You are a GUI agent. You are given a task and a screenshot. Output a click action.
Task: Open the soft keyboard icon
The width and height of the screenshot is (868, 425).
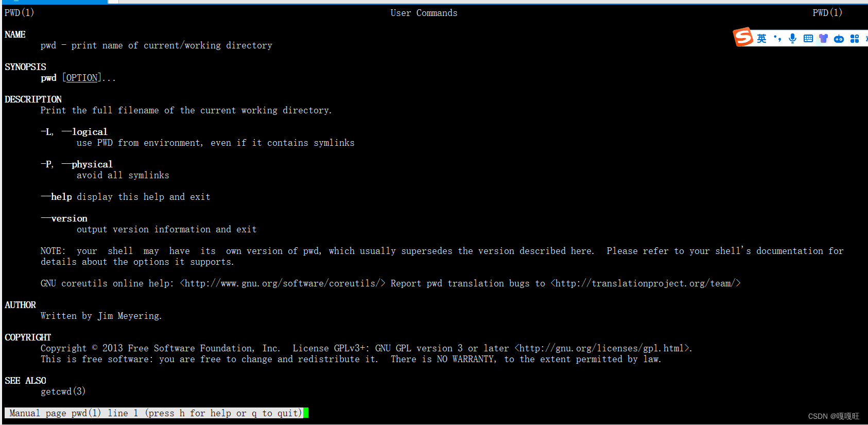click(x=808, y=39)
